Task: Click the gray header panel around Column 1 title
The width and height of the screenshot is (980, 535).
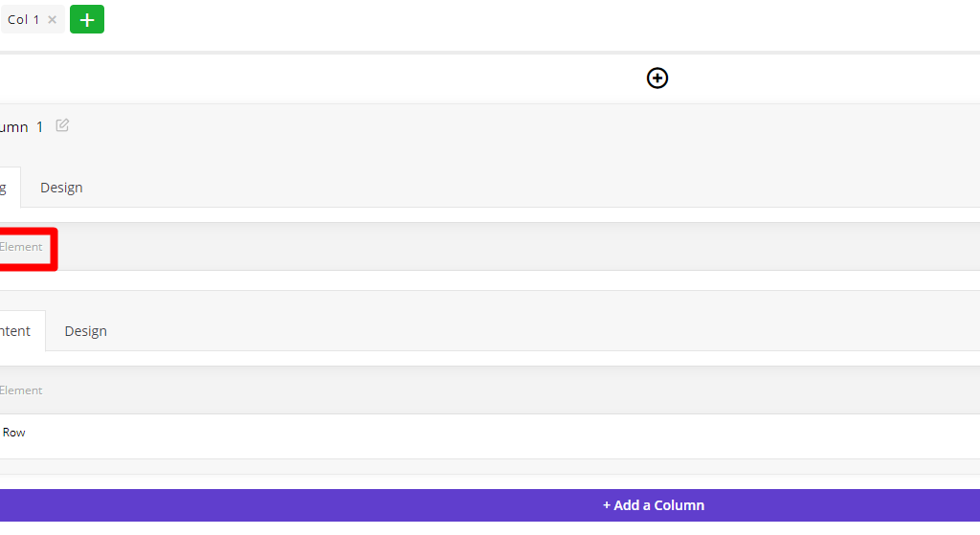Action: click(490, 136)
